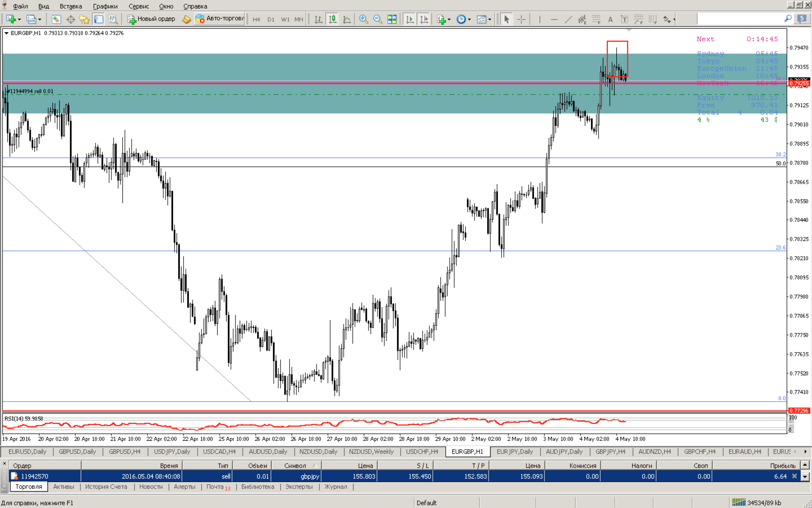The height and width of the screenshot is (508, 812).
Task: Toggle chart Auto Scroll
Action: [x=409, y=19]
